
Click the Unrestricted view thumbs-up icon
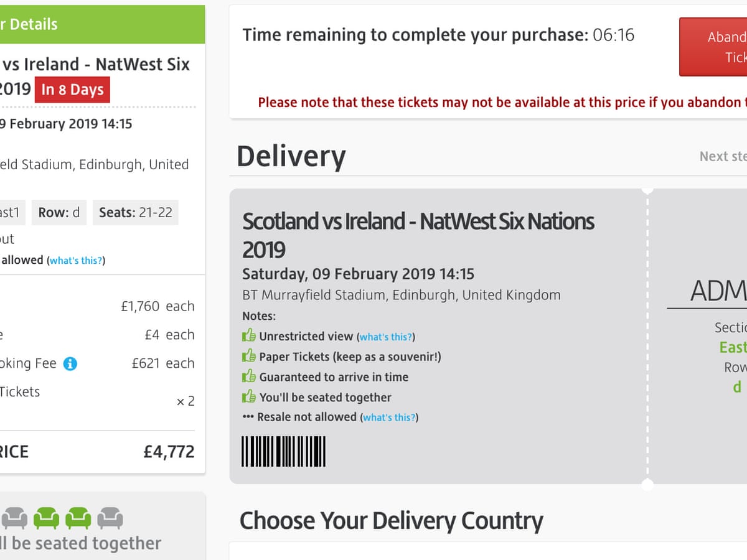coord(249,336)
